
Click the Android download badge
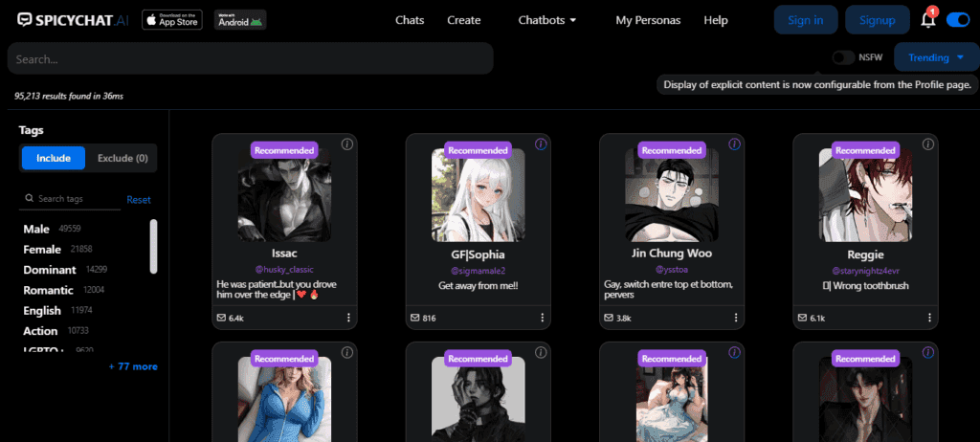tap(239, 19)
